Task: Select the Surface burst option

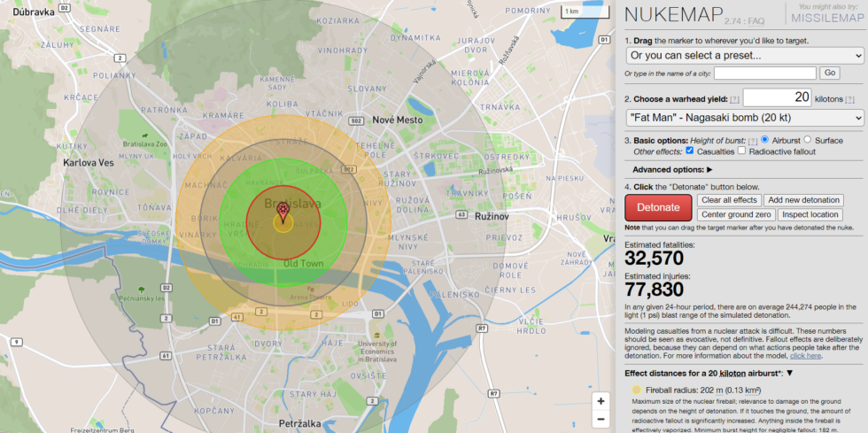Action: [808, 140]
